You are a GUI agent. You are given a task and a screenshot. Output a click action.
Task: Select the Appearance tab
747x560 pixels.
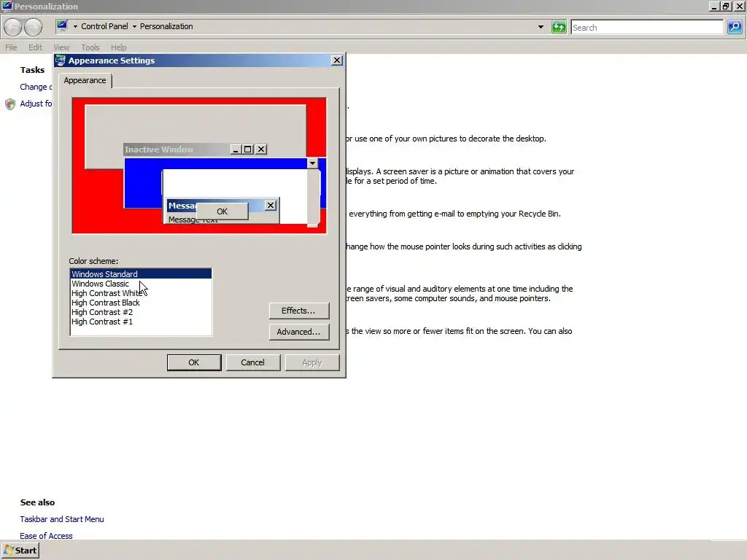tap(85, 80)
